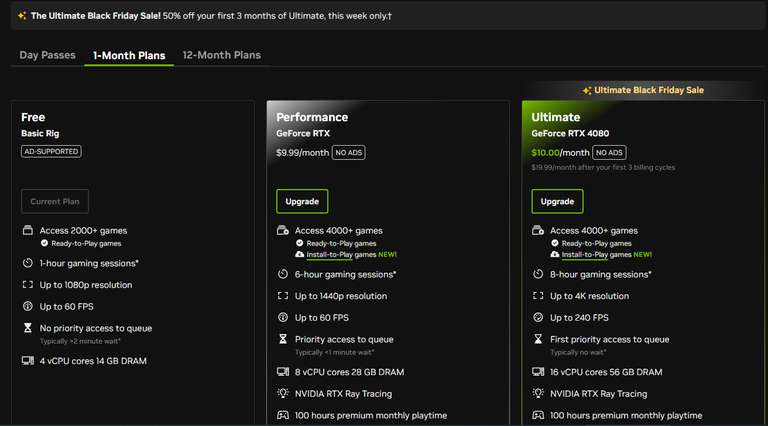
Task: Click the disabled Current Plan button
Action: 55,201
